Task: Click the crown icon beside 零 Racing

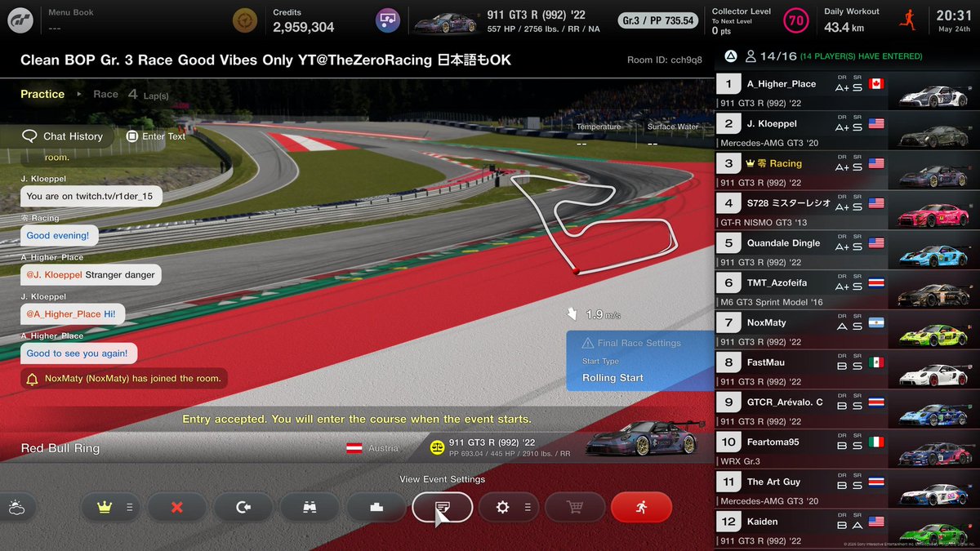Action: pos(751,163)
